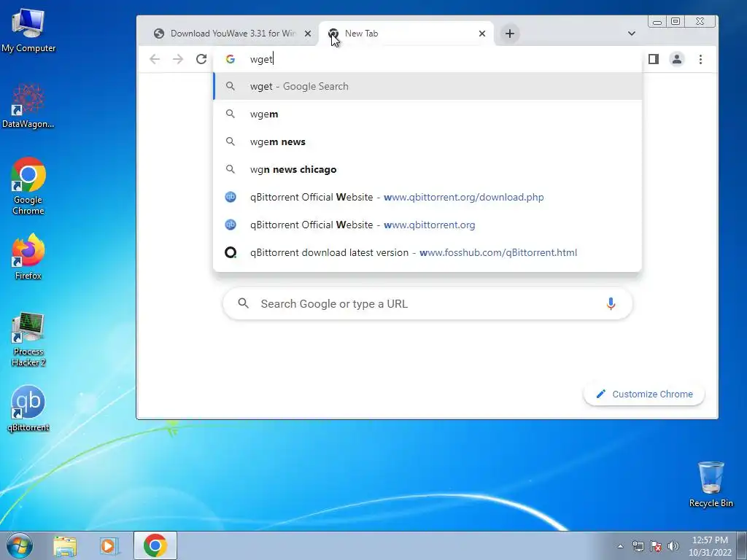Close the New Tab tab

[482, 34]
